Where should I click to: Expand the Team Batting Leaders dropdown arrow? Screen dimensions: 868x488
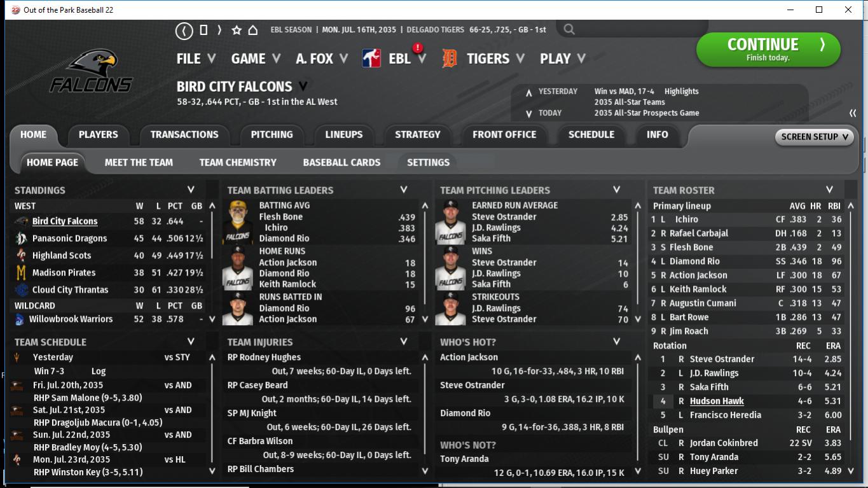[x=403, y=190]
